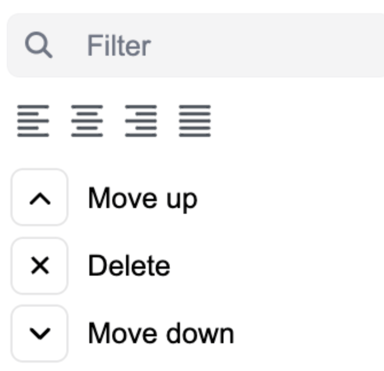Apply right text alignment
The width and height of the screenshot is (384, 371).
click(141, 121)
